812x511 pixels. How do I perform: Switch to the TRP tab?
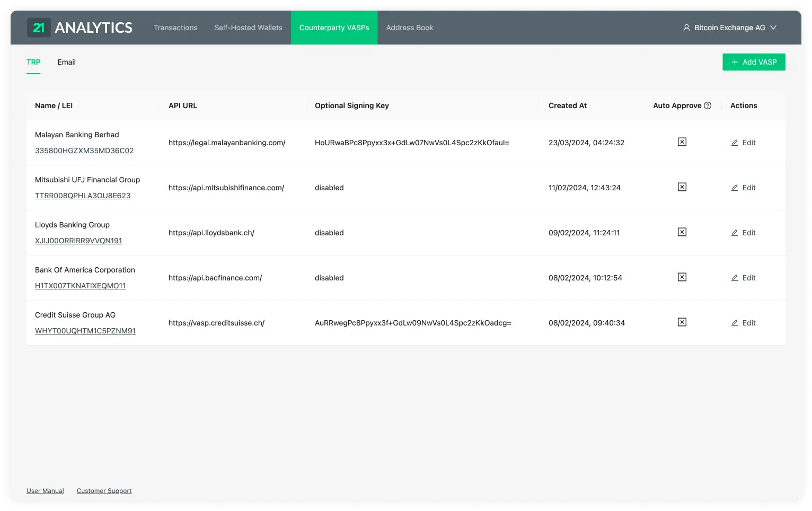pos(33,62)
